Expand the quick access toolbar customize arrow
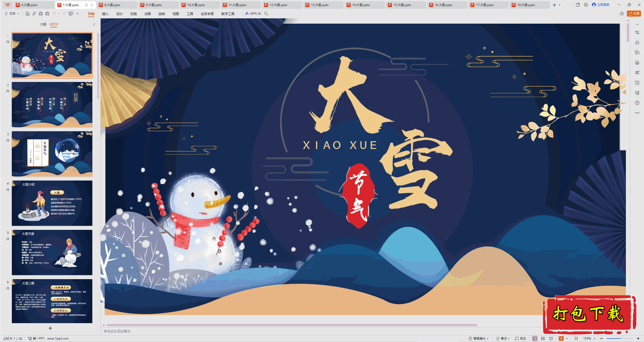 [x=77, y=14]
